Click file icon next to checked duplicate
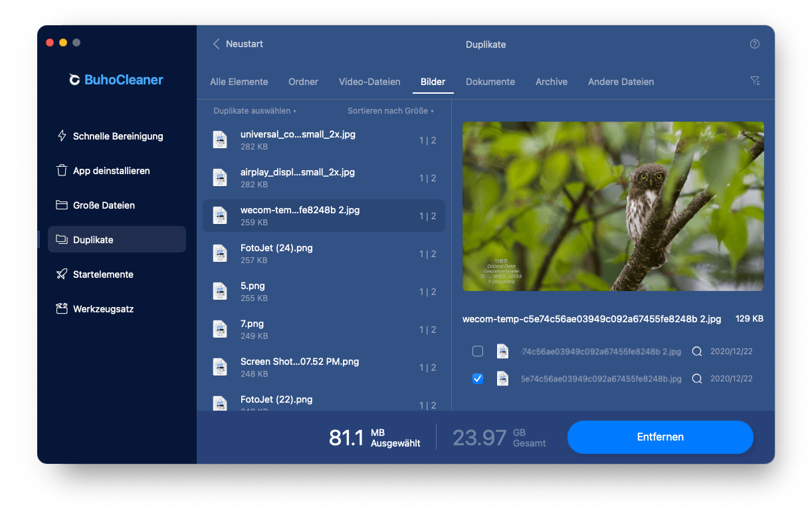The height and width of the screenshot is (513, 812). 503,379
